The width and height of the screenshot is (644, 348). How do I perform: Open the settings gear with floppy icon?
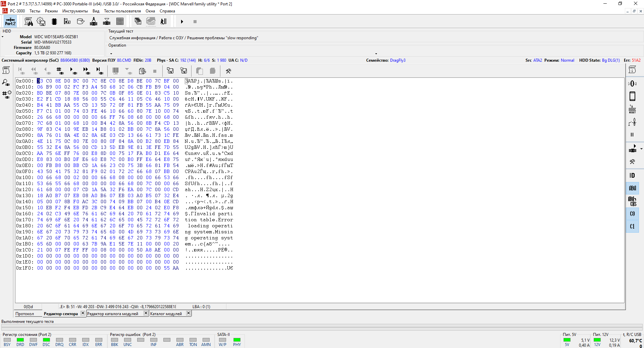click(41, 21)
